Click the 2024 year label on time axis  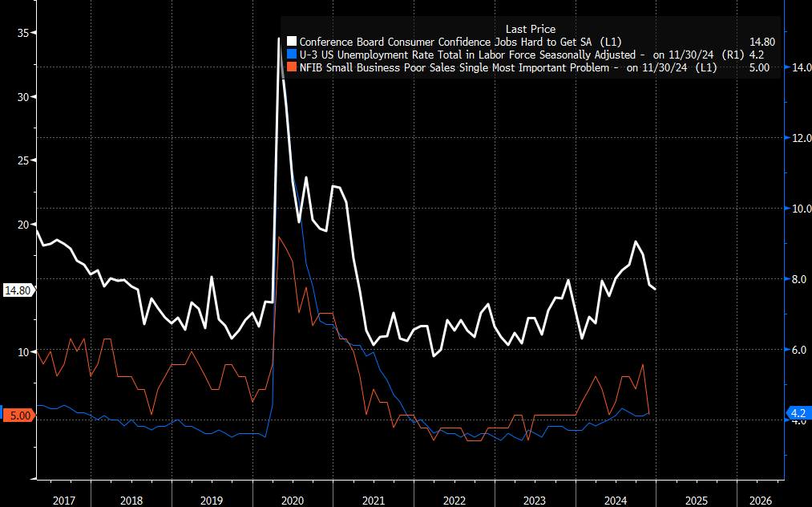tap(616, 501)
